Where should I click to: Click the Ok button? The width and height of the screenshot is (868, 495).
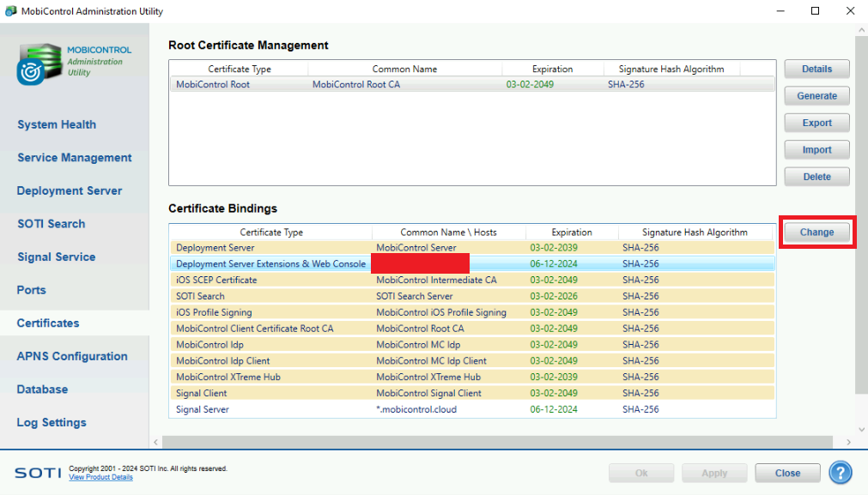pyautogui.click(x=641, y=473)
